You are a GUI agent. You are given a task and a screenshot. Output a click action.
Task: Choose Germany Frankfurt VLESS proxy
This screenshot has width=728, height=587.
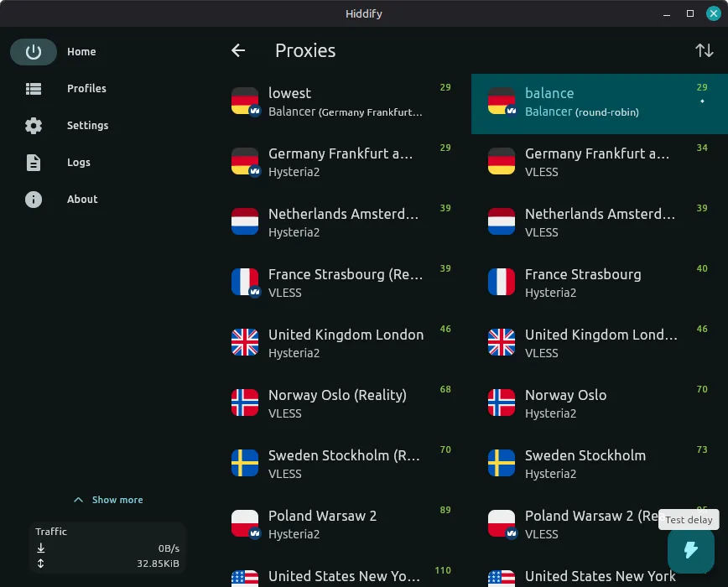(600, 163)
